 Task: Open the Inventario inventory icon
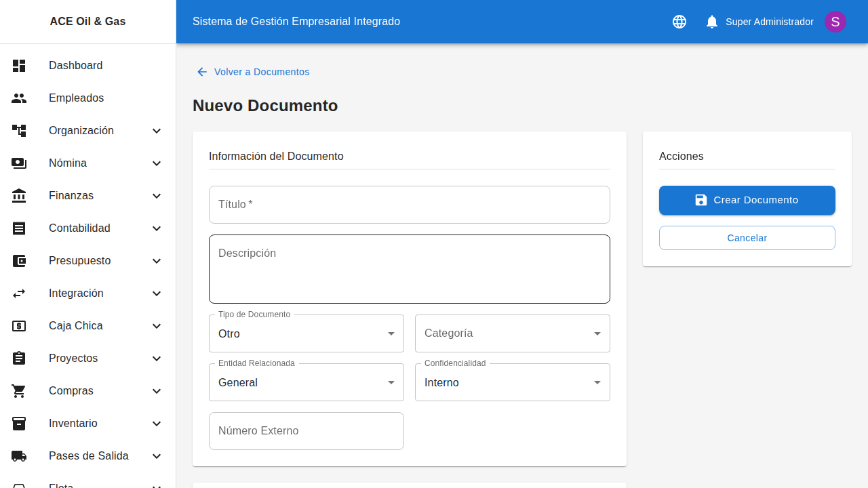(19, 423)
